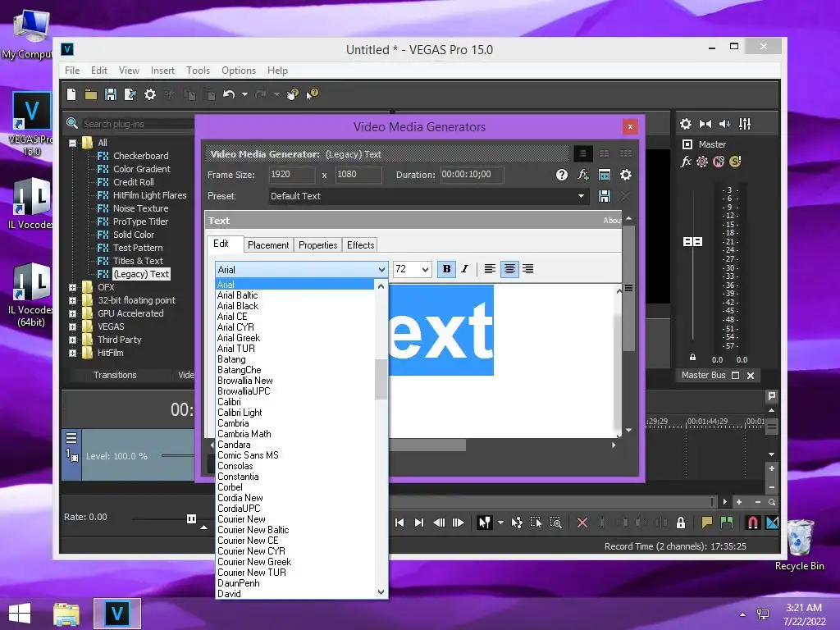
Task: Open the font size dropdown showing 72
Action: pyautogui.click(x=412, y=269)
